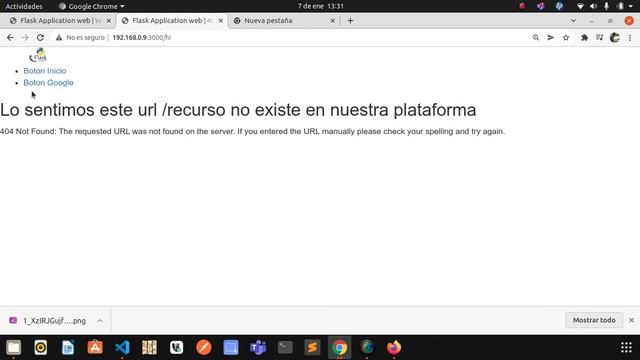The width and height of the screenshot is (640, 360).
Task: Open Visual Studio Code from the dock
Action: point(122,347)
